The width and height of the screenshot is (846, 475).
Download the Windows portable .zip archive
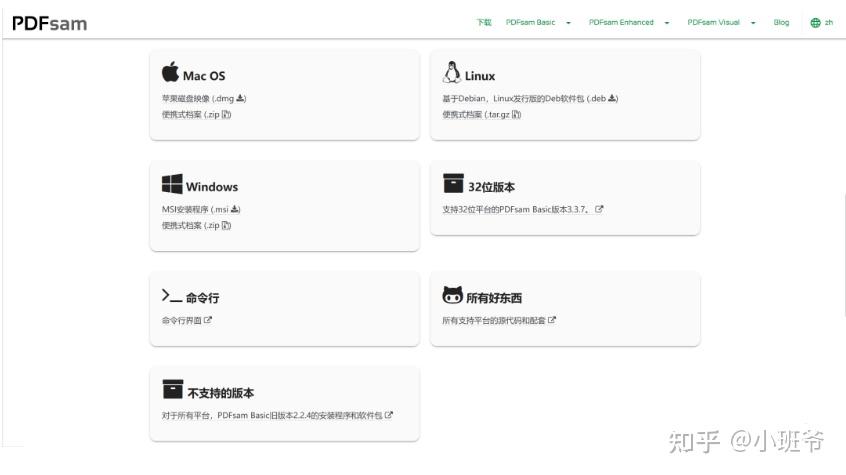196,226
